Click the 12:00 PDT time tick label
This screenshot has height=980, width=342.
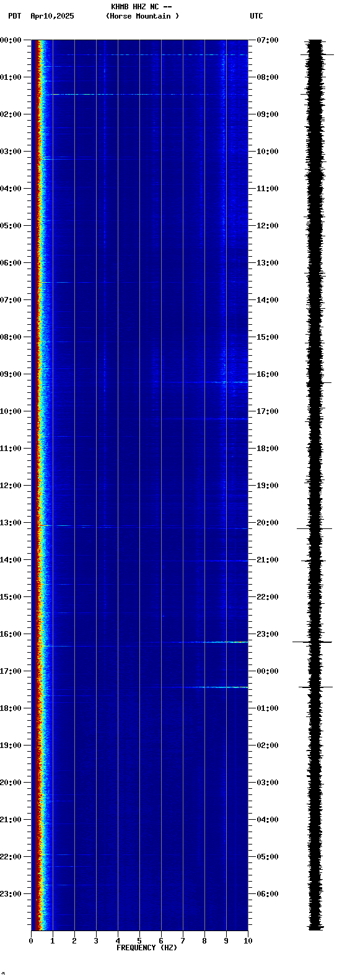(x=11, y=486)
